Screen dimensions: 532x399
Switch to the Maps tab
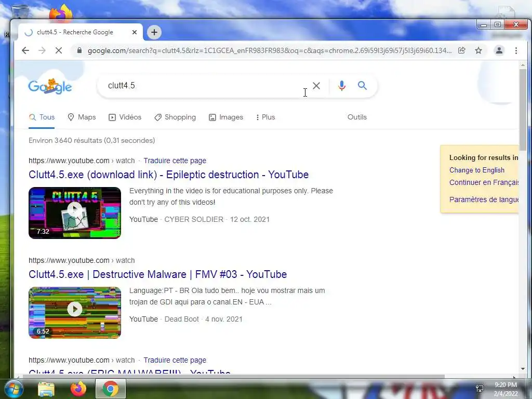(x=82, y=117)
